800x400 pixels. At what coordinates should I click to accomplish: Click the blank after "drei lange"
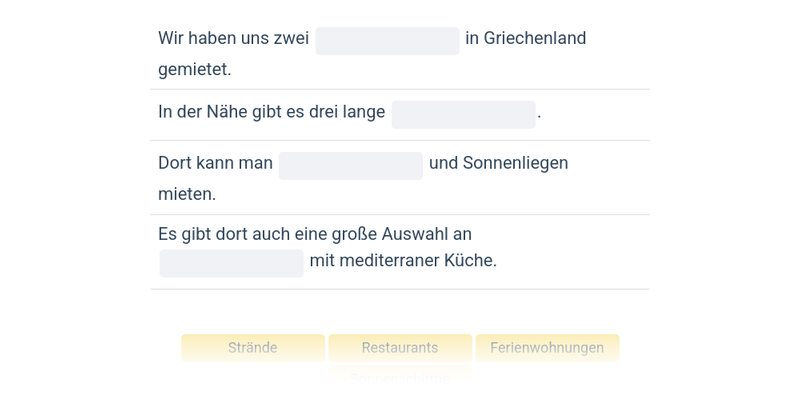pos(463,115)
